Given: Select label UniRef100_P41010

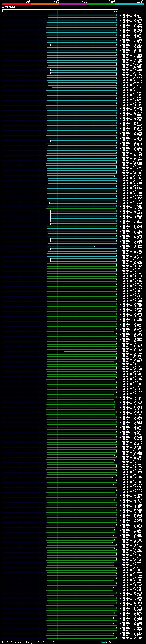Looking at the screenshot, I should 131,530.
